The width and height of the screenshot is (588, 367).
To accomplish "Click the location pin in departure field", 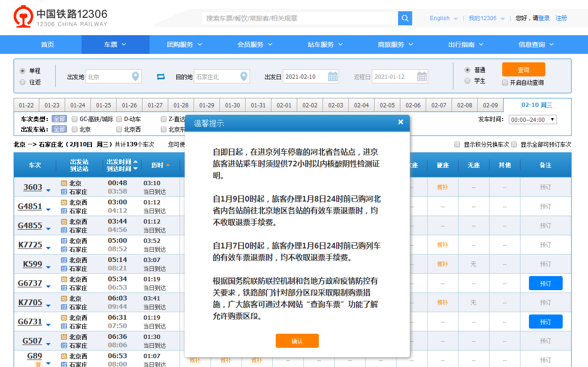I will (136, 76).
